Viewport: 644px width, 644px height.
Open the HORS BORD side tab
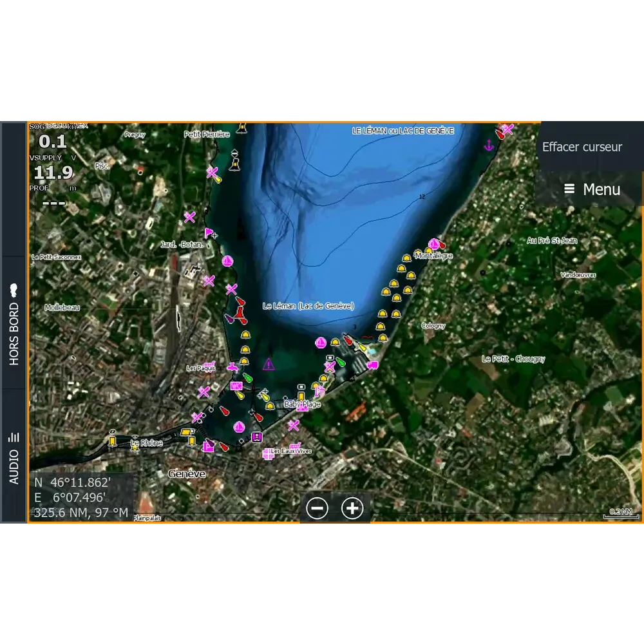pos(14,324)
